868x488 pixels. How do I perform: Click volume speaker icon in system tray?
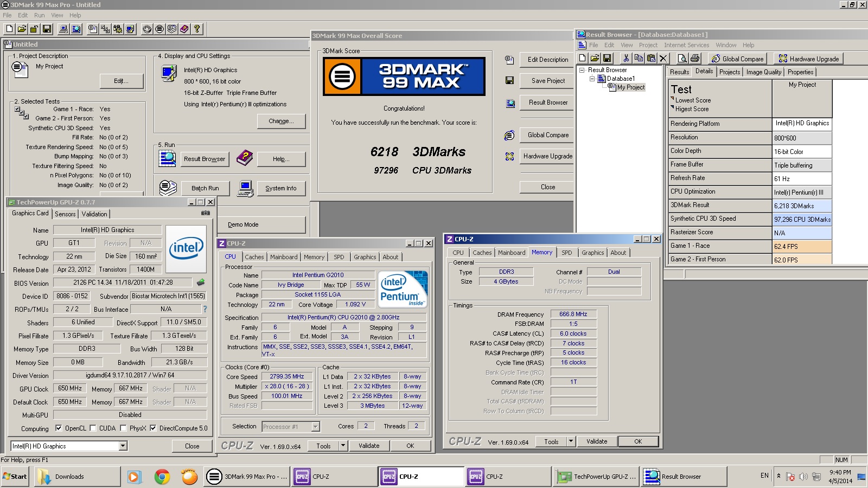click(x=803, y=477)
